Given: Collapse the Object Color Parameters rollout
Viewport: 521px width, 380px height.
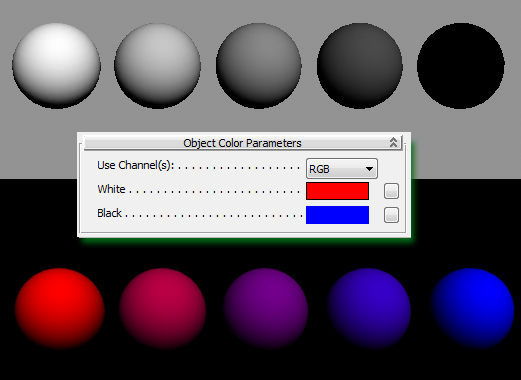Looking at the screenshot, I should 243,143.
